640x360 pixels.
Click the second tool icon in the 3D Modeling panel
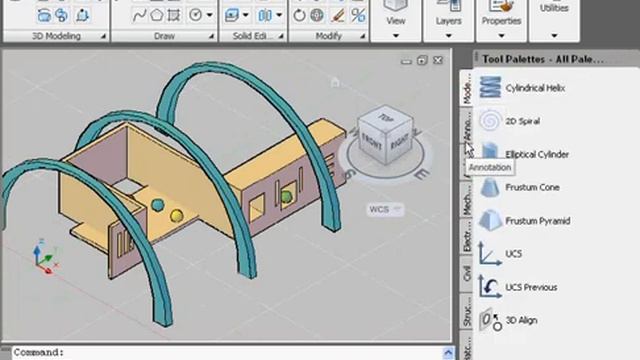[x=62, y=15]
